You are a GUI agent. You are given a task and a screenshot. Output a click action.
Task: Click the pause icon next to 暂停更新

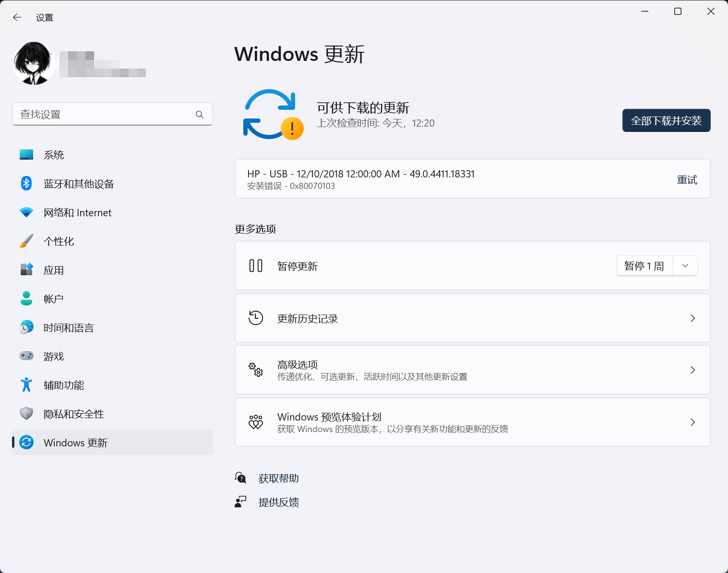(256, 265)
